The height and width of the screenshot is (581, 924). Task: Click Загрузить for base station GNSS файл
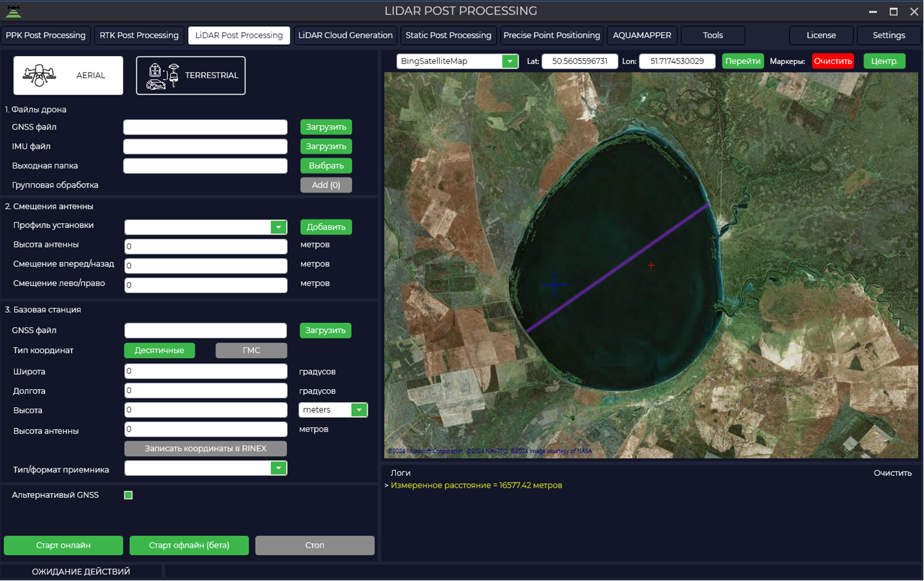(326, 331)
